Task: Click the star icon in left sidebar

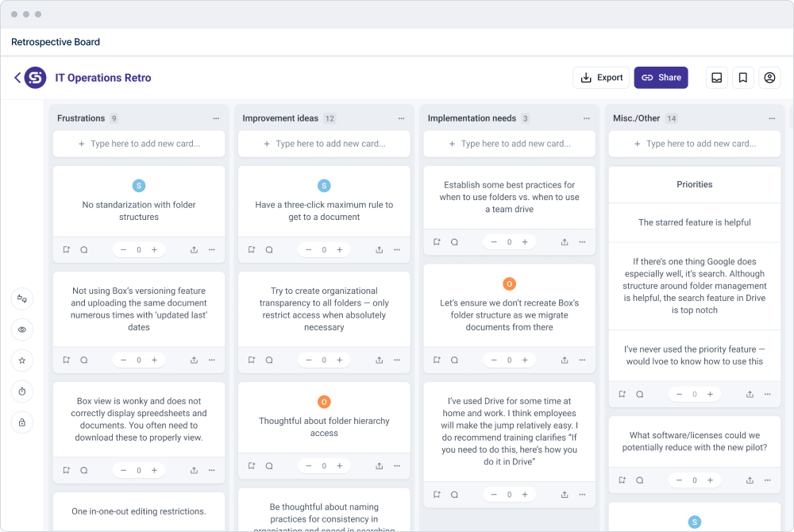Action: click(22, 360)
